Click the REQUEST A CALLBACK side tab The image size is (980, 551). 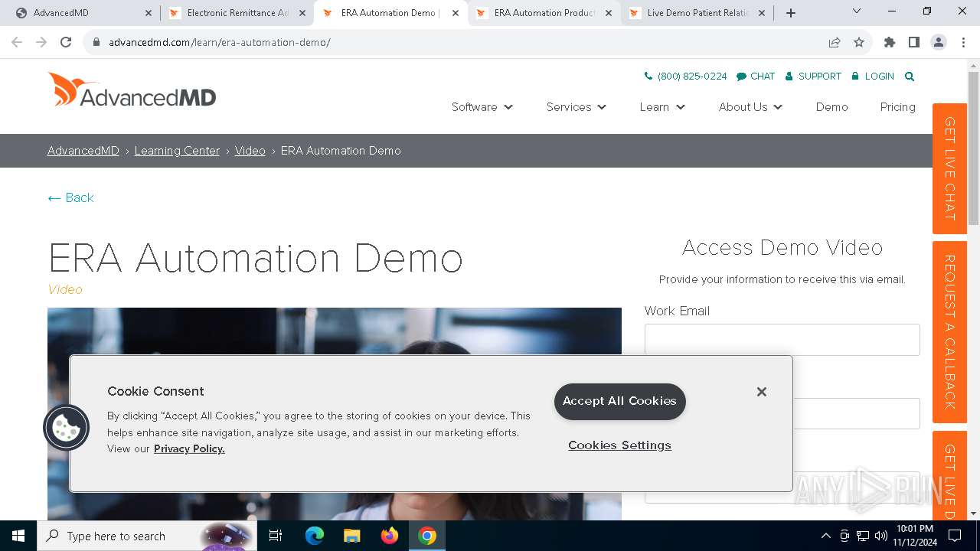point(949,332)
